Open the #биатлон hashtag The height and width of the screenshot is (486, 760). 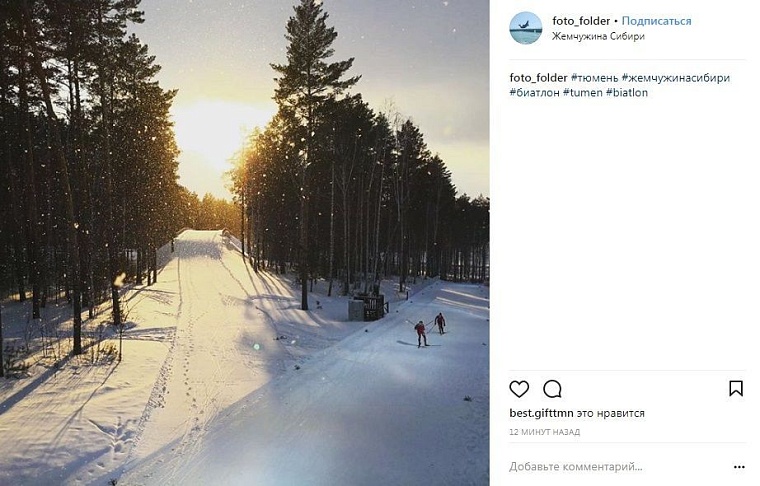[534, 93]
